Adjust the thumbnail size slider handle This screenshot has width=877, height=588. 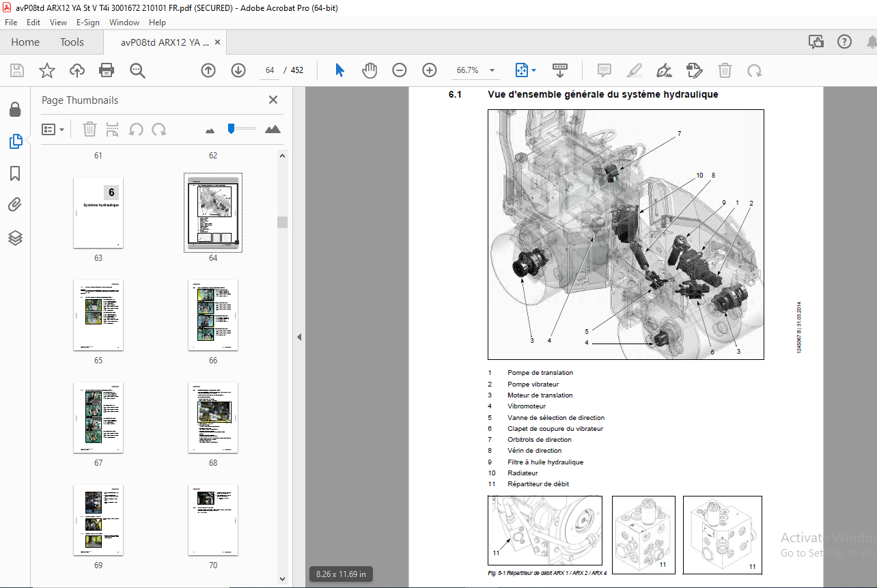pyautogui.click(x=232, y=128)
